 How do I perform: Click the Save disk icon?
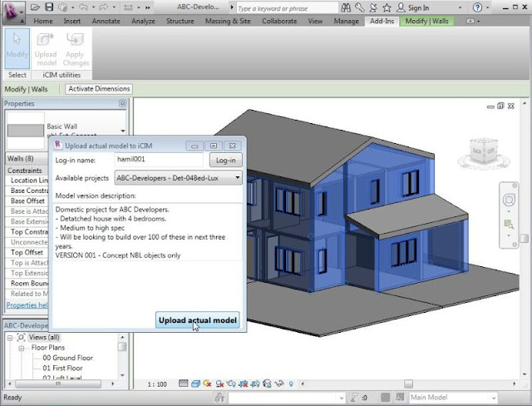pos(50,7)
